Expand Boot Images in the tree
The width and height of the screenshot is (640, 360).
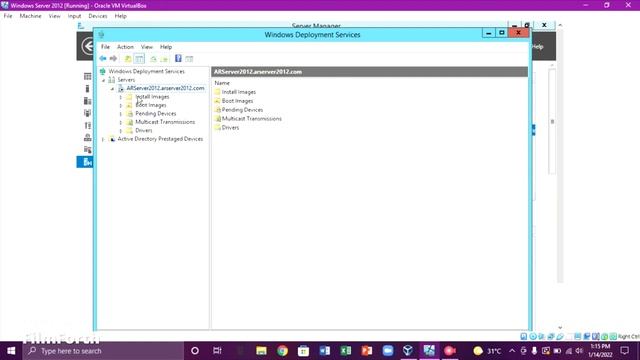point(121,105)
